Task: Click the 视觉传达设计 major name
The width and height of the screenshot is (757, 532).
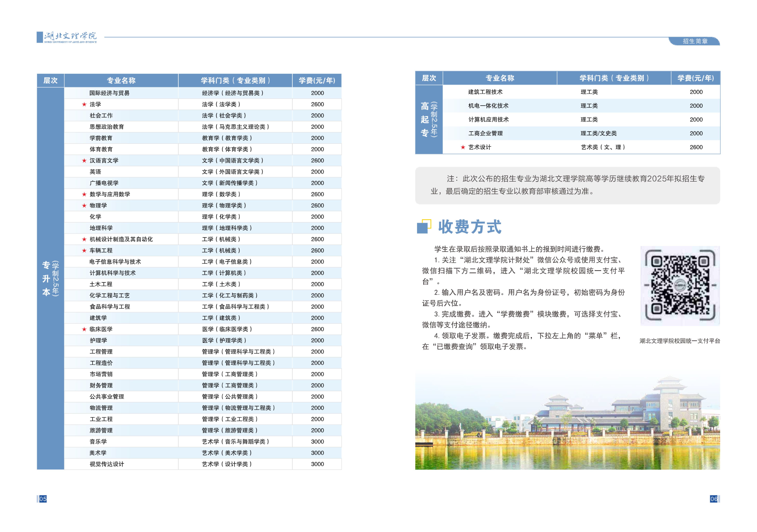Action: tap(107, 464)
